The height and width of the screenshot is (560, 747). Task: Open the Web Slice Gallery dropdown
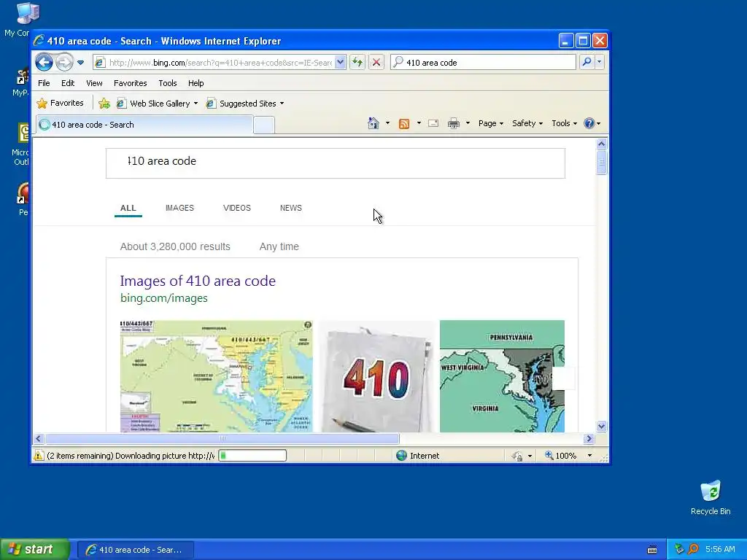(158, 104)
